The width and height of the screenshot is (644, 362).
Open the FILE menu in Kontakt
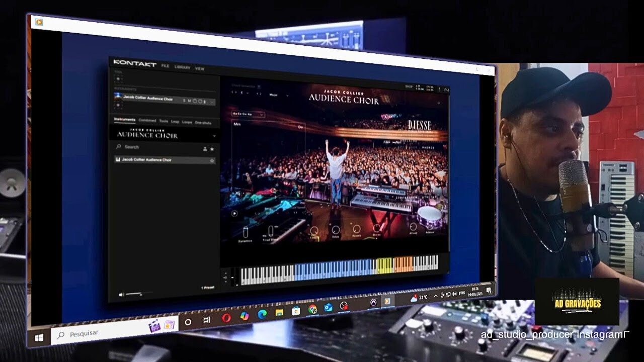coord(165,66)
